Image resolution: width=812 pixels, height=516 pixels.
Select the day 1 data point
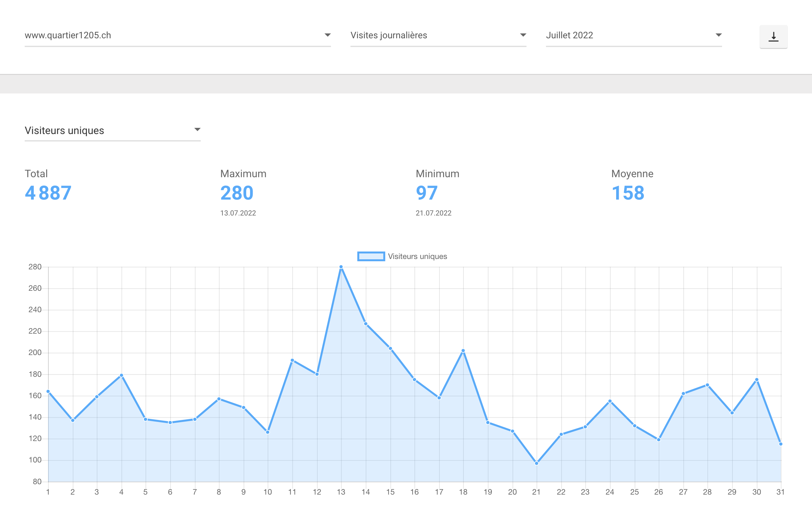(x=48, y=392)
